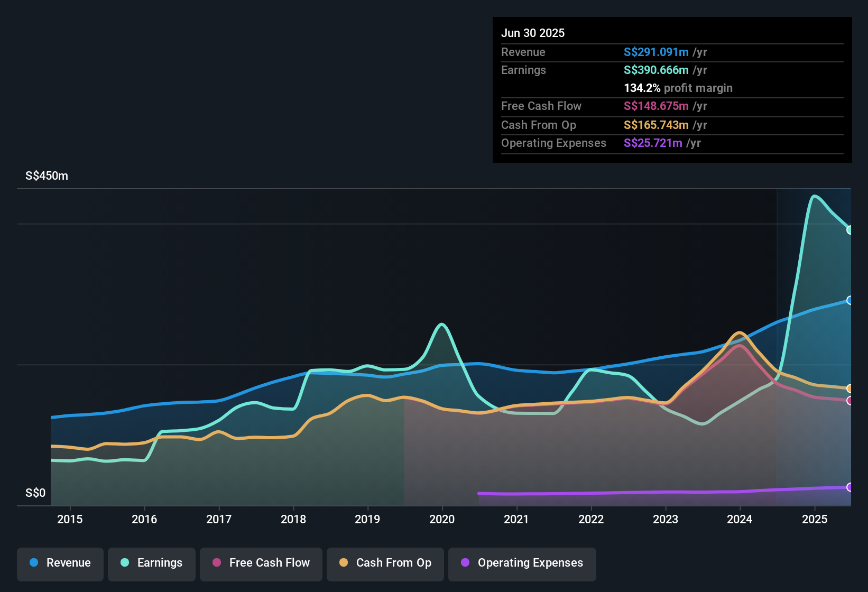Viewport: 868px width, 592px height.
Task: Click the 134.2% profit margin text
Action: click(x=678, y=88)
